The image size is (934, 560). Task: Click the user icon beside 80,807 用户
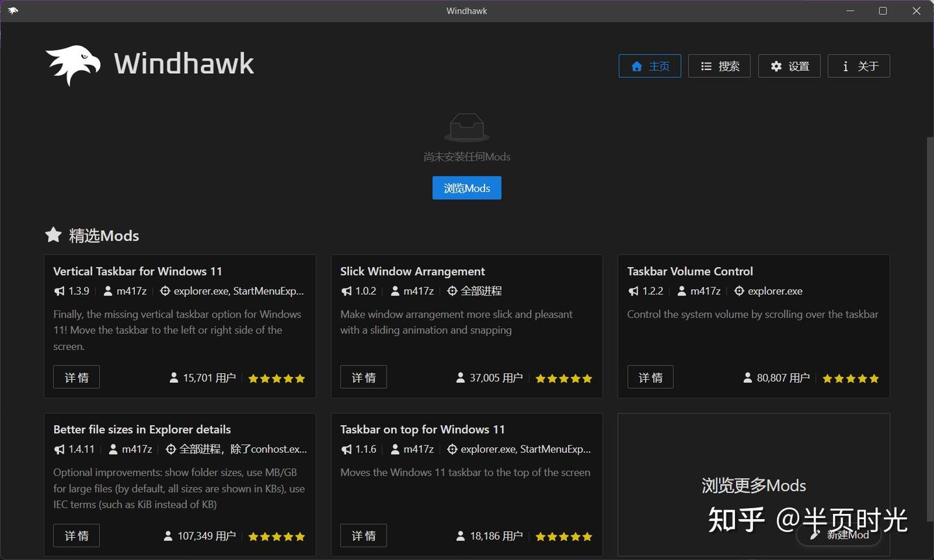coord(748,378)
